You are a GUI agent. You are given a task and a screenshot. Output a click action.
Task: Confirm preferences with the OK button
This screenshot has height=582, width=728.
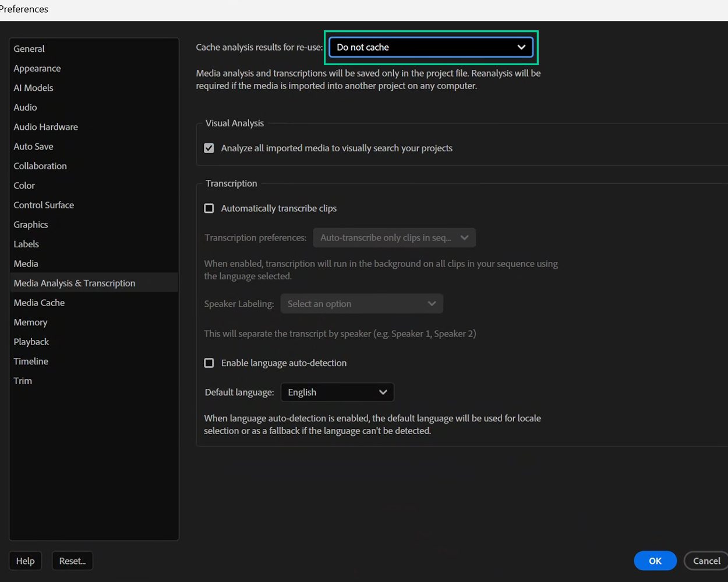coord(655,561)
